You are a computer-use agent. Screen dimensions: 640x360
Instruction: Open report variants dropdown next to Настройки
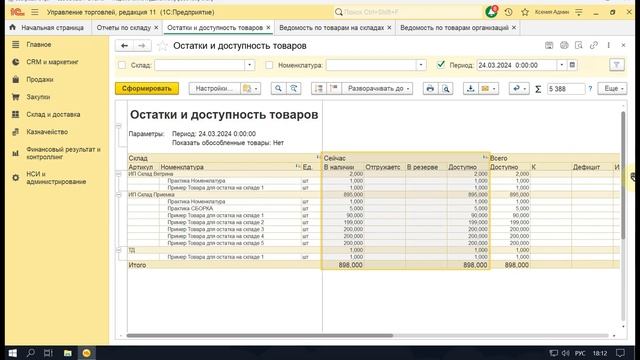(251, 89)
